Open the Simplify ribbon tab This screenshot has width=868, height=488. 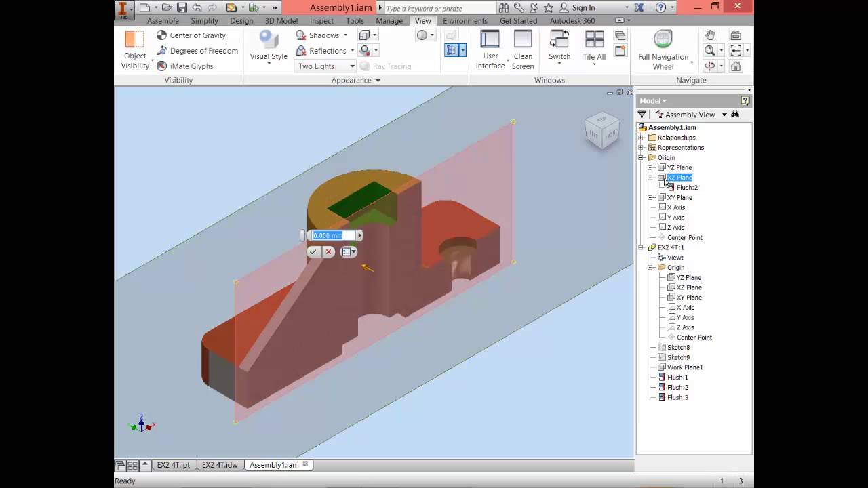point(204,21)
